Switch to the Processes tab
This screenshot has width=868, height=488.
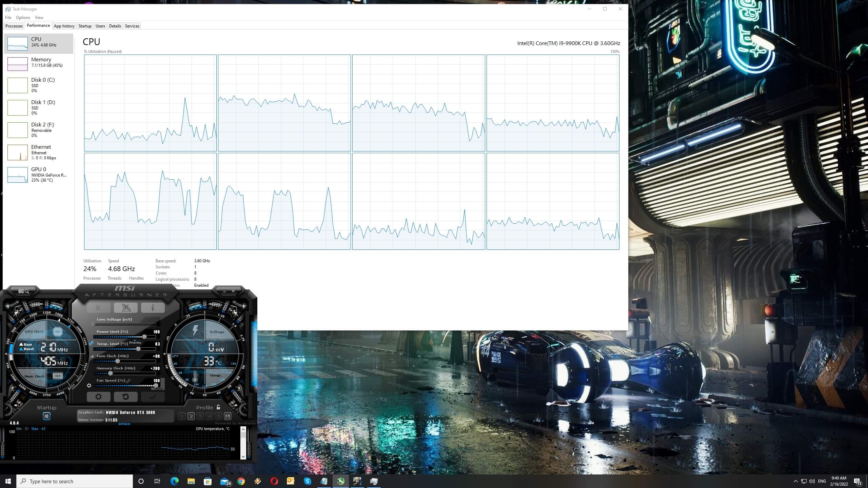tap(14, 26)
